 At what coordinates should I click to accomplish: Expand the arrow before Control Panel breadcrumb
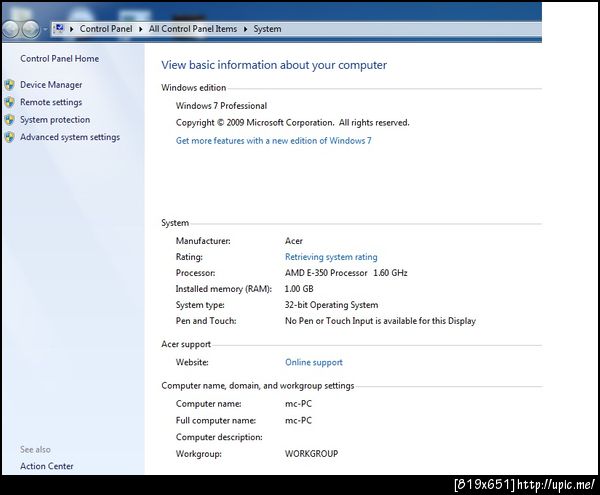click(72, 29)
